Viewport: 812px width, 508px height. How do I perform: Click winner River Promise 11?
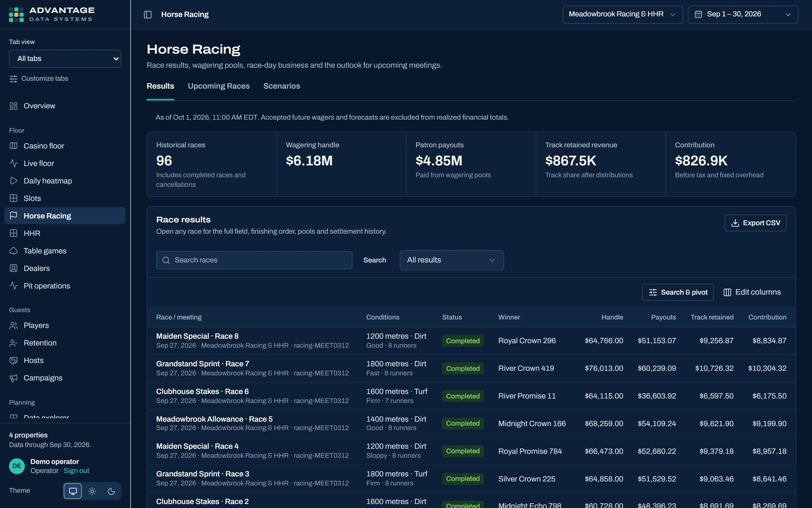point(527,396)
